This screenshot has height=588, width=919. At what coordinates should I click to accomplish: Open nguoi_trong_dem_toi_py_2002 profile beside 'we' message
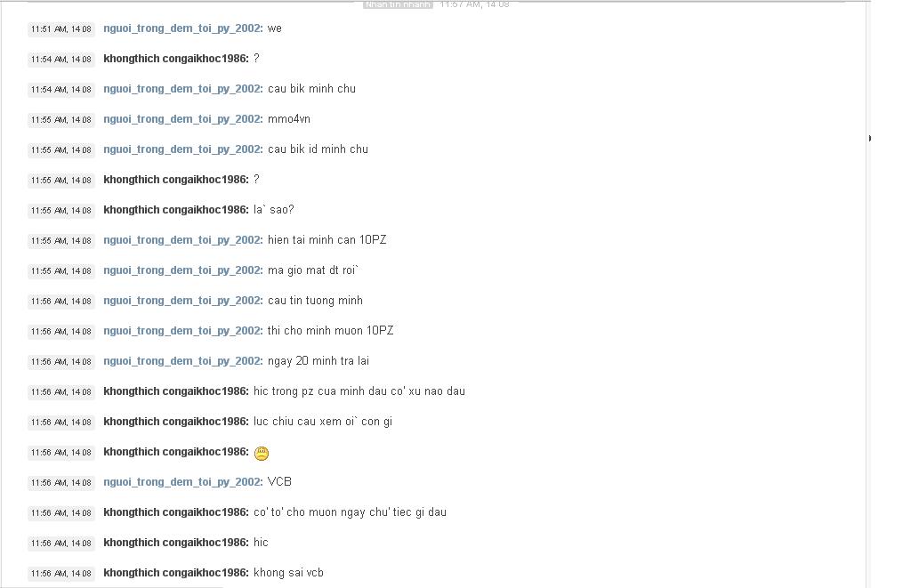183,28
